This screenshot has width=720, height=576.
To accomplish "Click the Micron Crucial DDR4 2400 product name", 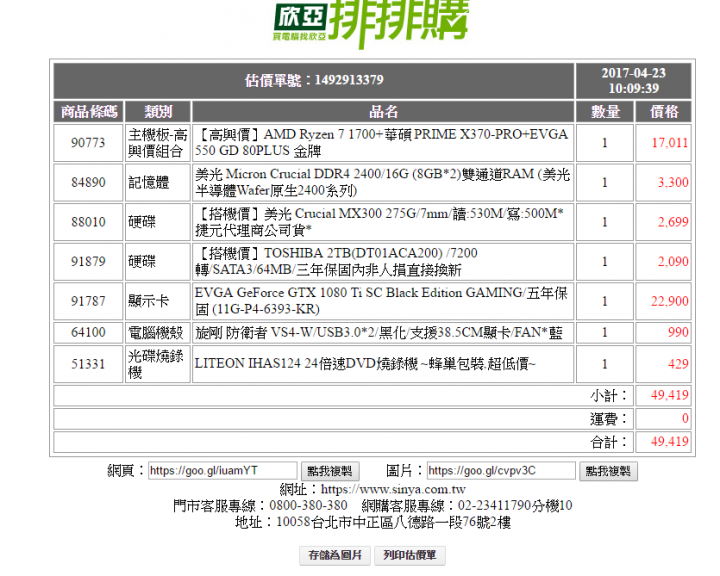I will click(382, 182).
